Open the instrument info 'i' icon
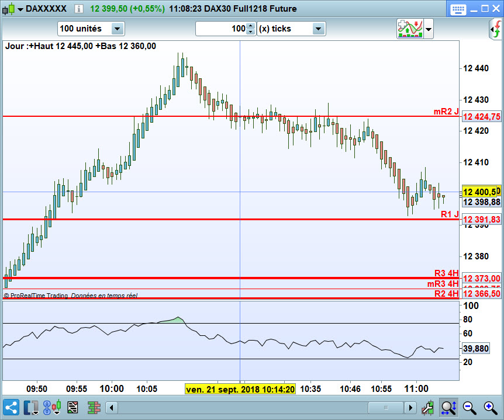 (x=79, y=9)
